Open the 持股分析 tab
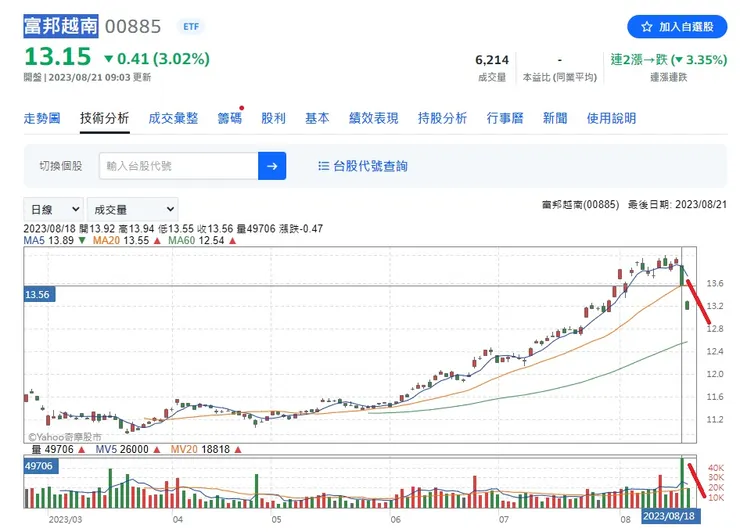Image resolution: width=740 pixels, height=532 pixels. pos(442,118)
